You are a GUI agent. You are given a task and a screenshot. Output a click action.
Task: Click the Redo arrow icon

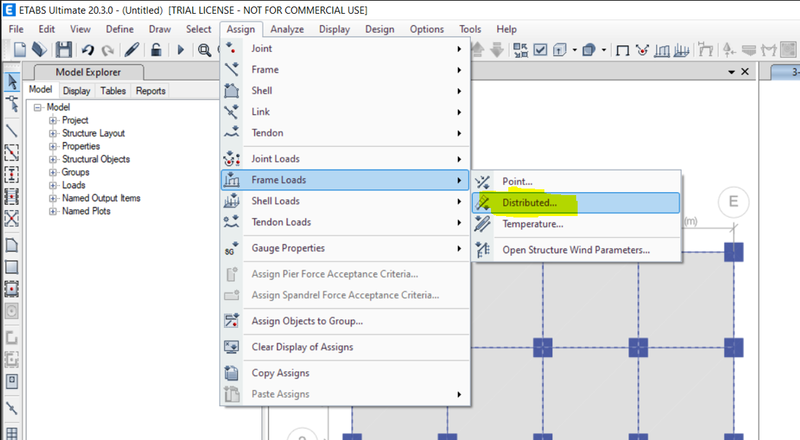tap(107, 50)
